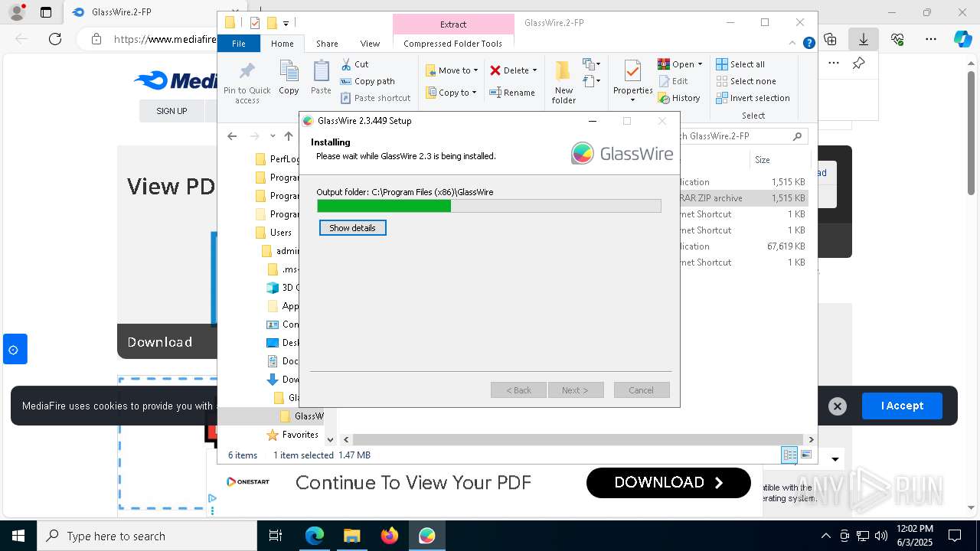Click volume icon in system tray
This screenshot has width=980, height=551.
[x=880, y=536]
